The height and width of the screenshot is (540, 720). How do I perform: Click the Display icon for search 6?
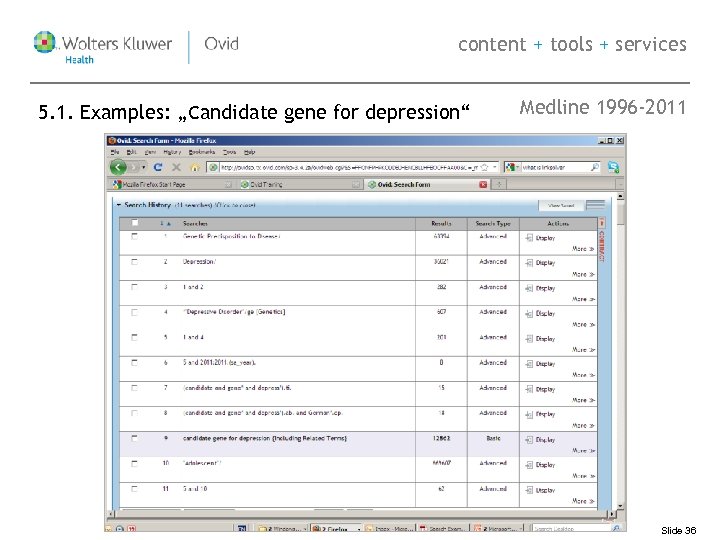click(x=529, y=364)
